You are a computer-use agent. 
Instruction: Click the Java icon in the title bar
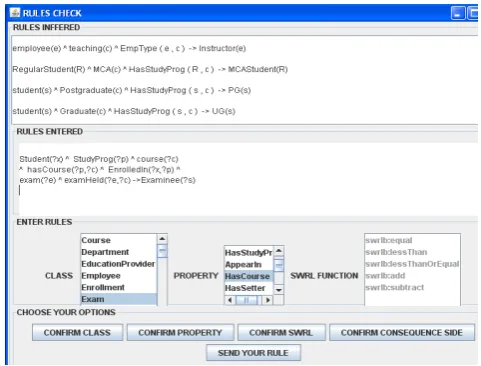(15, 13)
